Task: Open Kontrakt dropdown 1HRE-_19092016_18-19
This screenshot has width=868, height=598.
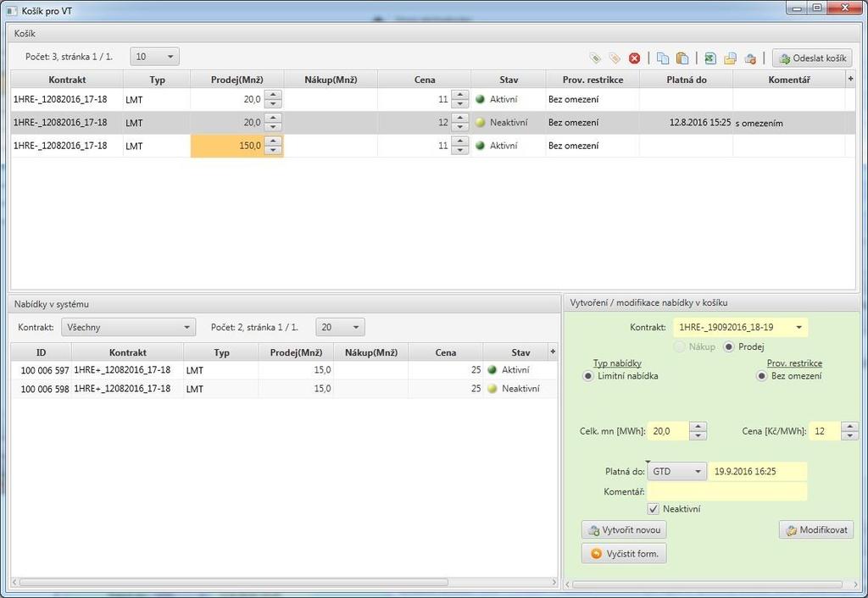Action: [740, 328]
